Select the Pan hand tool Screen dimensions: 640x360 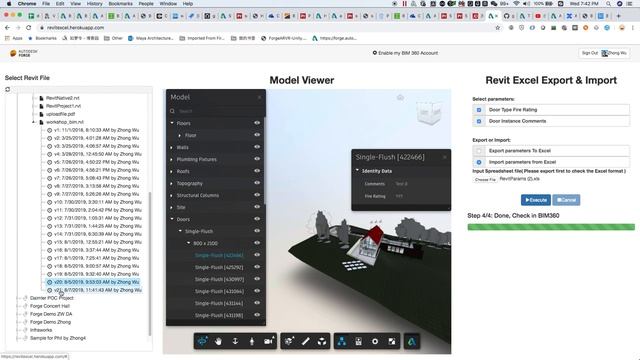[x=218, y=341]
